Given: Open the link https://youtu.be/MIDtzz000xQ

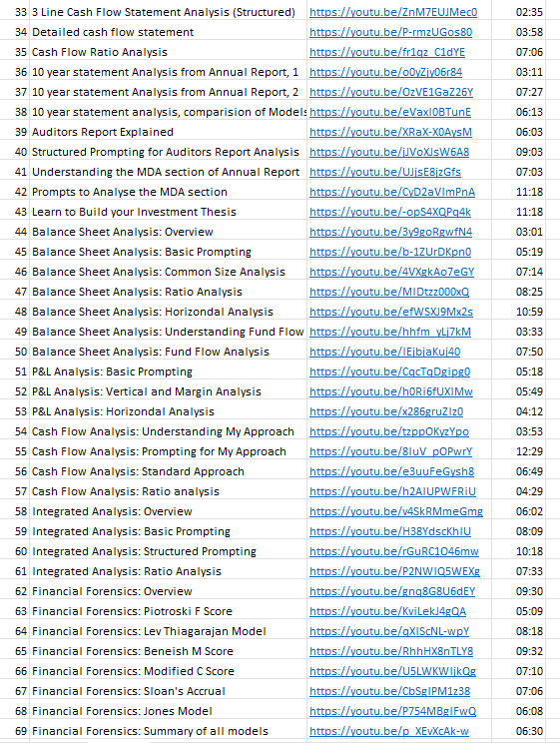Looking at the screenshot, I should point(389,292).
